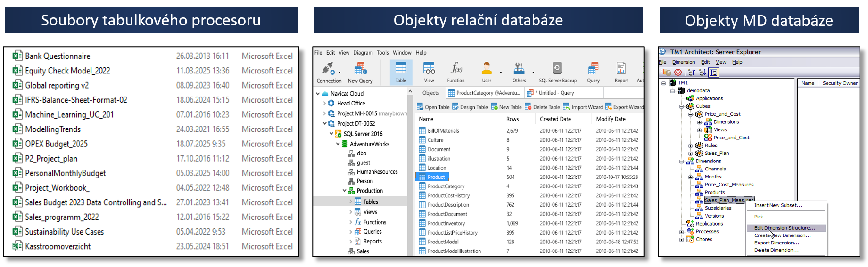Open the Diagram menu in Navicat
868x267 pixels.
point(363,53)
